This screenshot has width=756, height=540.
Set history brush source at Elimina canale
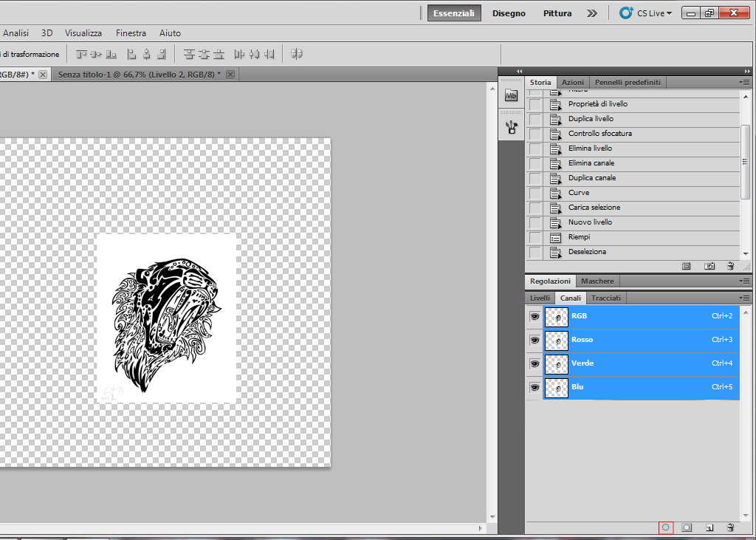click(535, 163)
